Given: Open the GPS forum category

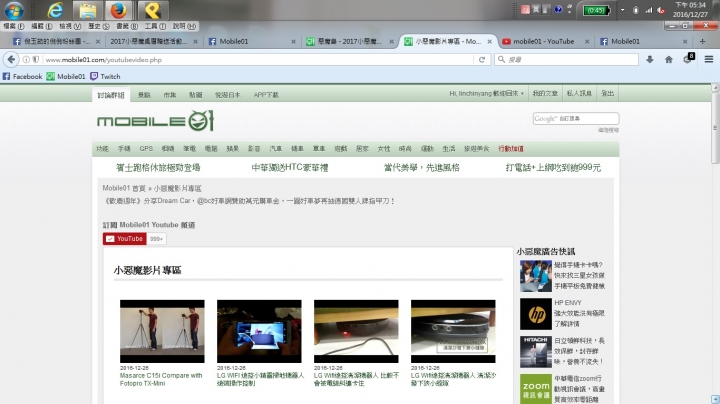Looking at the screenshot, I should point(146,149).
